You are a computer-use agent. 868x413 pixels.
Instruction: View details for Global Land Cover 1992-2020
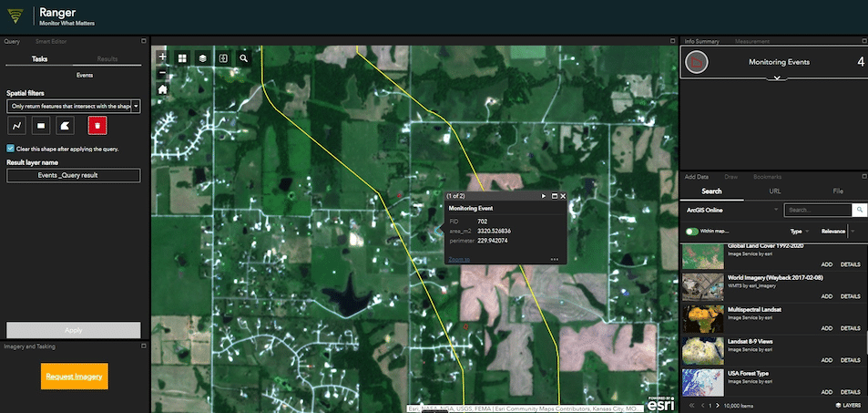[x=851, y=264]
